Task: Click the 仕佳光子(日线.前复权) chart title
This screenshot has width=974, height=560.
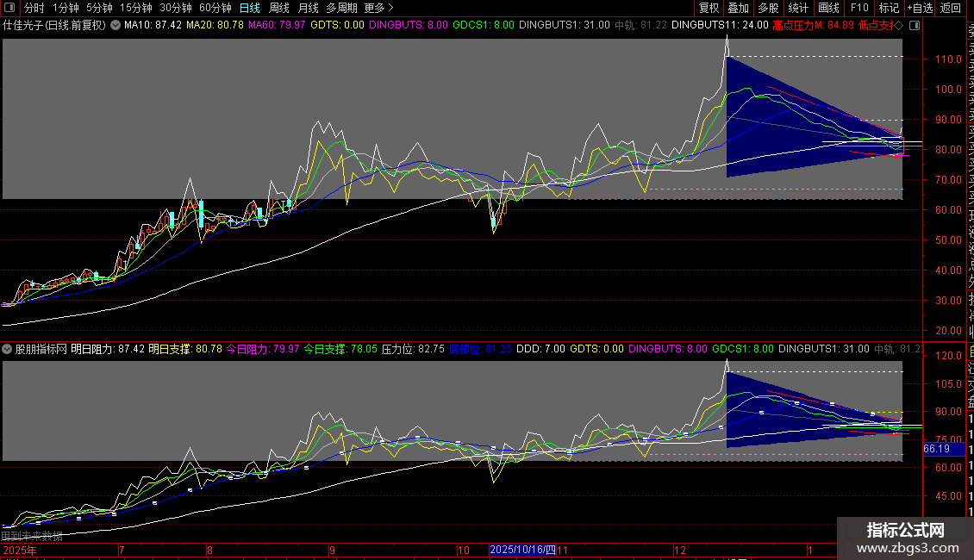Action: pyautogui.click(x=54, y=26)
